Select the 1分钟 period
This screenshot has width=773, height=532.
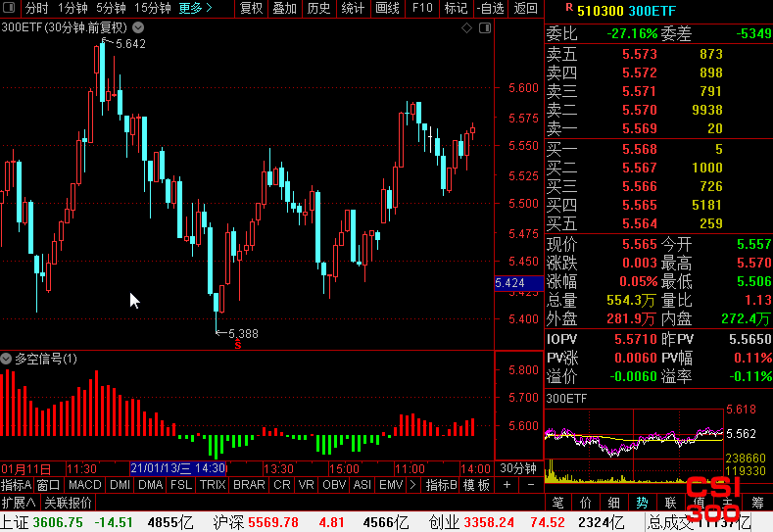pyautogui.click(x=72, y=8)
